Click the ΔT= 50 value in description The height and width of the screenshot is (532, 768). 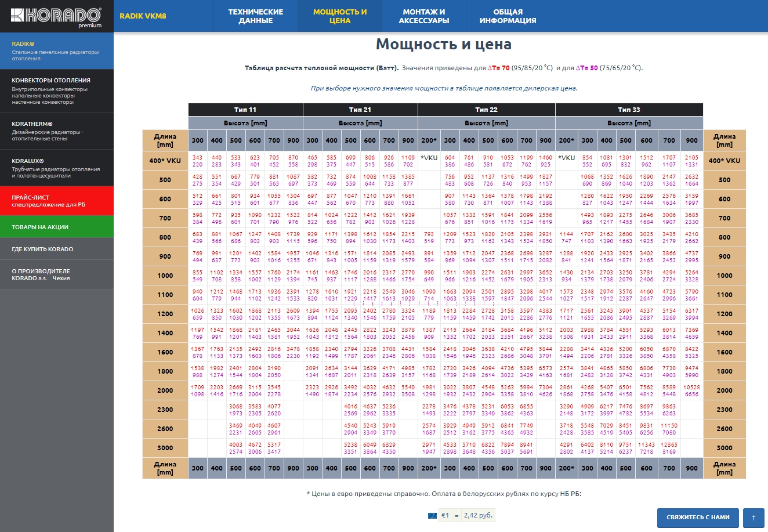click(x=586, y=68)
